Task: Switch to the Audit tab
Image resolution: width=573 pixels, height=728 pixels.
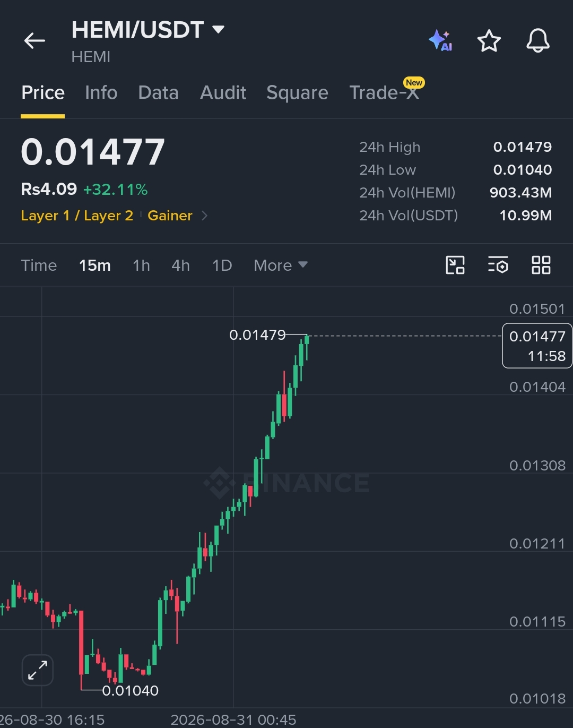Action: (223, 92)
